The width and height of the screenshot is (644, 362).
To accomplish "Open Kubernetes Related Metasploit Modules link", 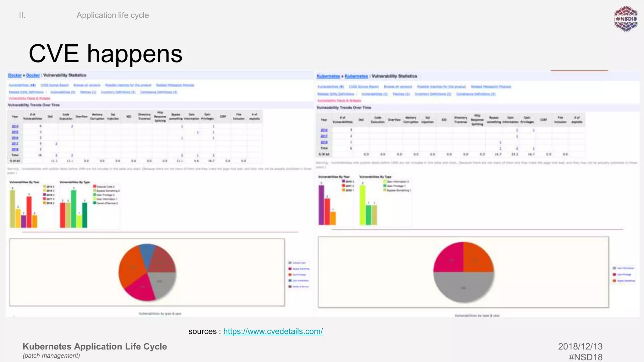I will click(x=491, y=87).
